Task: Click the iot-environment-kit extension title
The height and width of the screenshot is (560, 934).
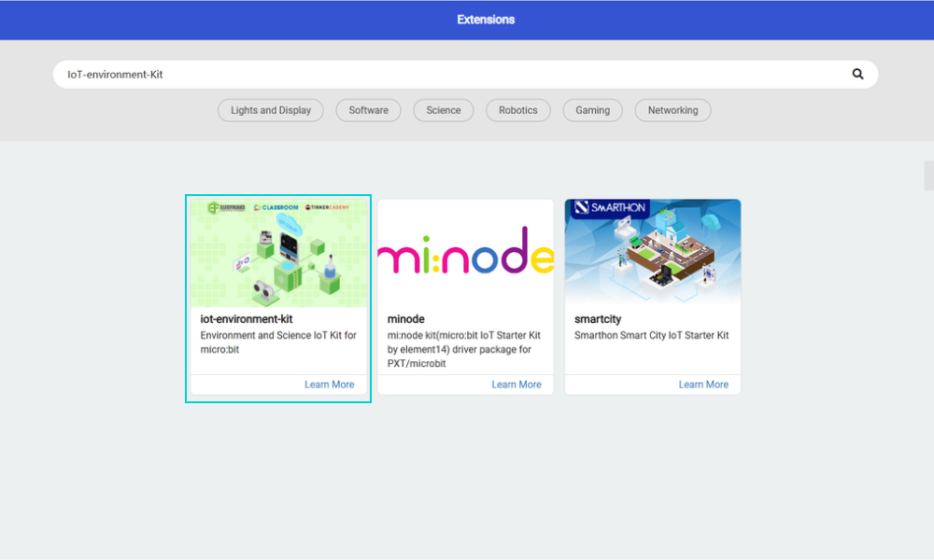Action: click(247, 319)
